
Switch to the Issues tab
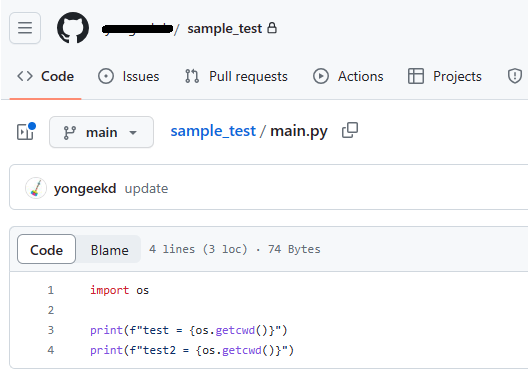(129, 76)
